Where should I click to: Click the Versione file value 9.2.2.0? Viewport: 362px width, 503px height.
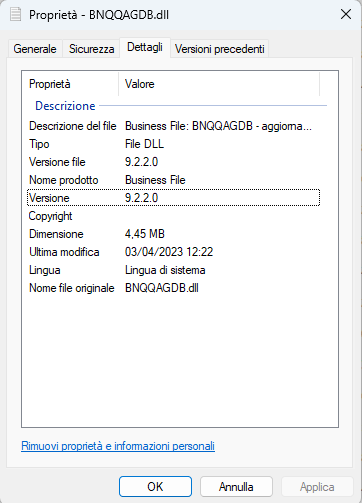(x=141, y=162)
